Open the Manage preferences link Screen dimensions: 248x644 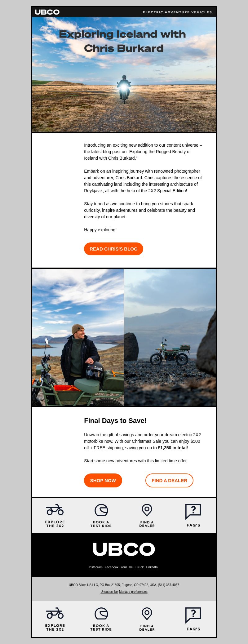133,592
